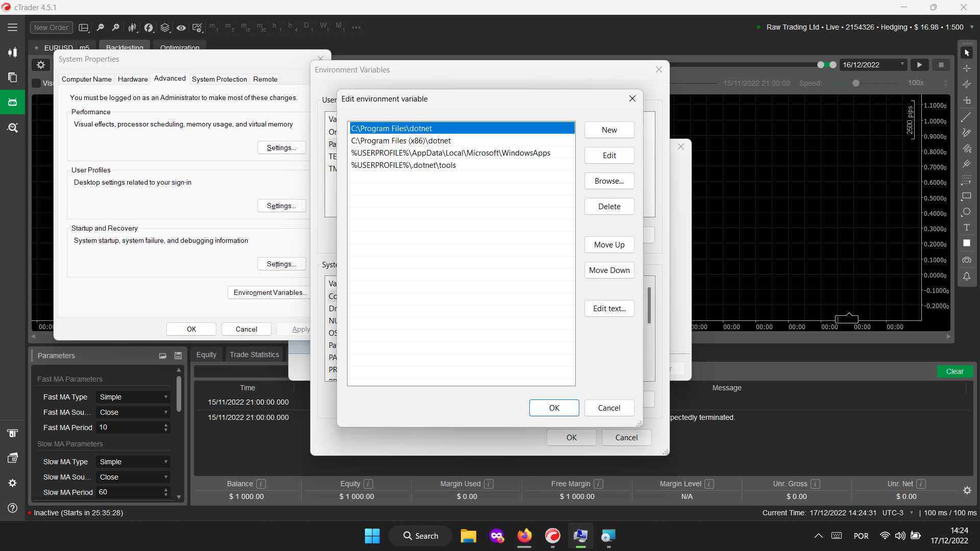Select the freehand pencil drawing tool
The image size is (980, 551).
[x=967, y=133]
